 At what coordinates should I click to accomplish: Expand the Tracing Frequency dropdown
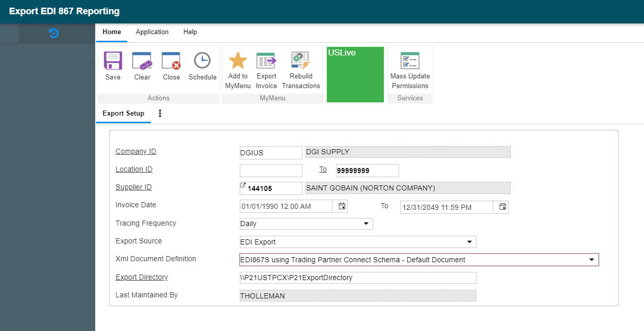pos(366,224)
